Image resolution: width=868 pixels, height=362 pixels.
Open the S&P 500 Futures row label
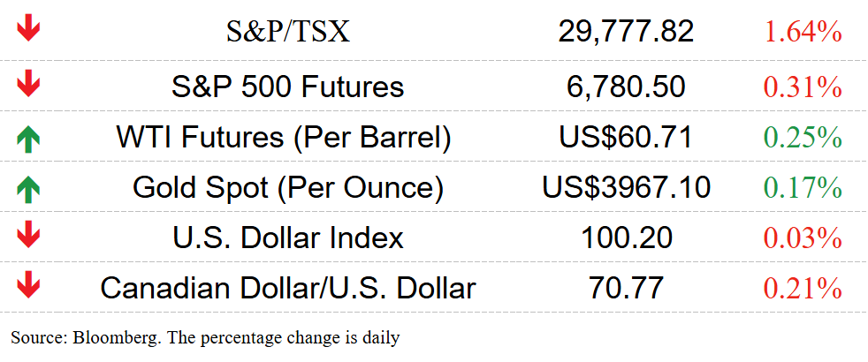(287, 87)
